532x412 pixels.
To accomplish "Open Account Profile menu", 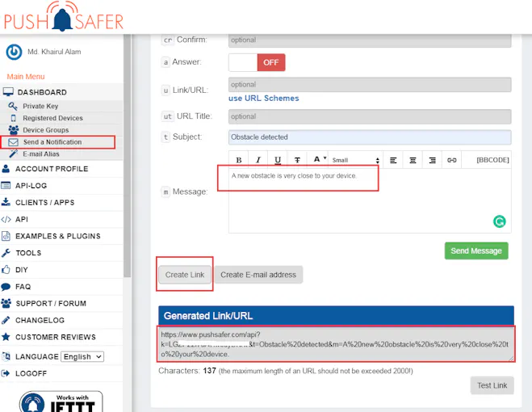I will click(x=52, y=169).
